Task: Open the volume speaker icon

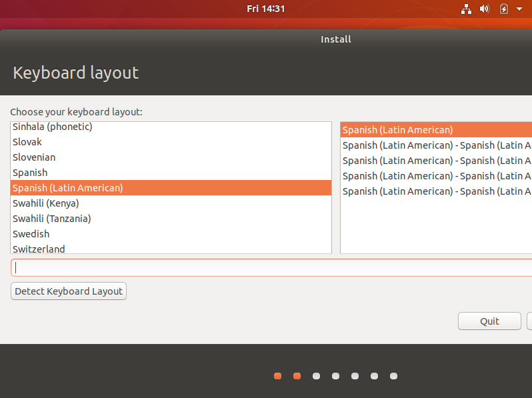Action: pos(485,9)
